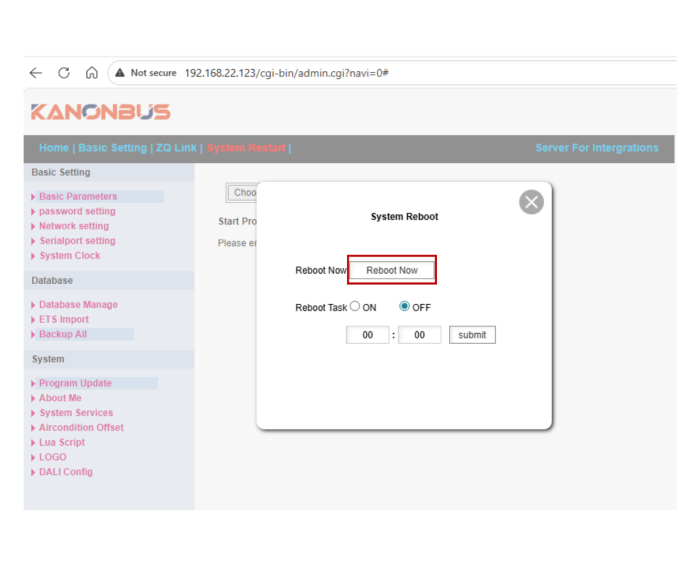Open the Lua Script sidebar entry
This screenshot has height=567, width=700.
point(62,442)
